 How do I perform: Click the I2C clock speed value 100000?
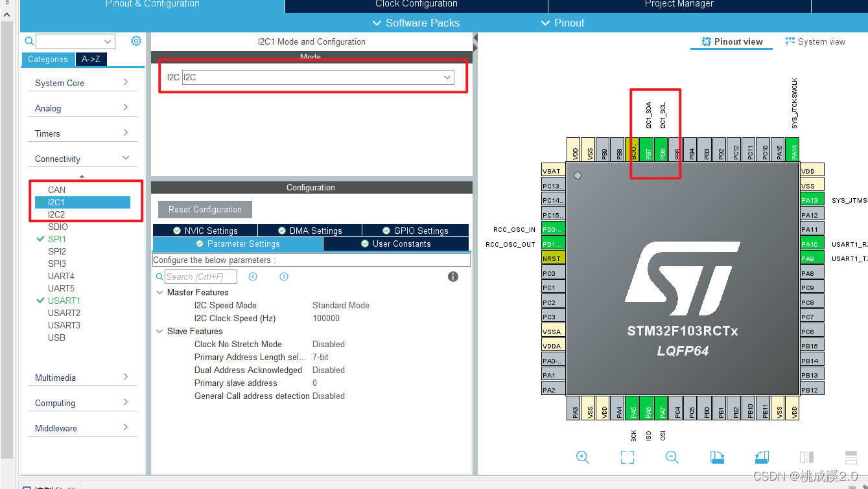pyautogui.click(x=326, y=318)
